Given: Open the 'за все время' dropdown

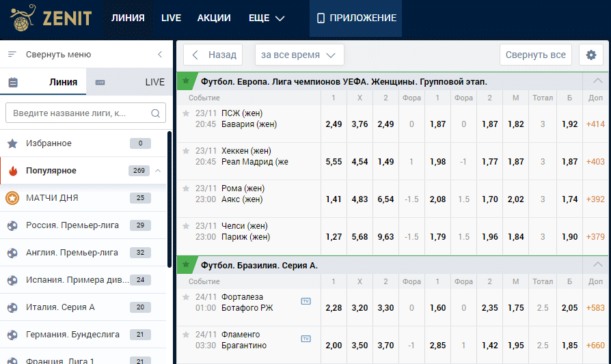Looking at the screenshot, I should (x=299, y=55).
